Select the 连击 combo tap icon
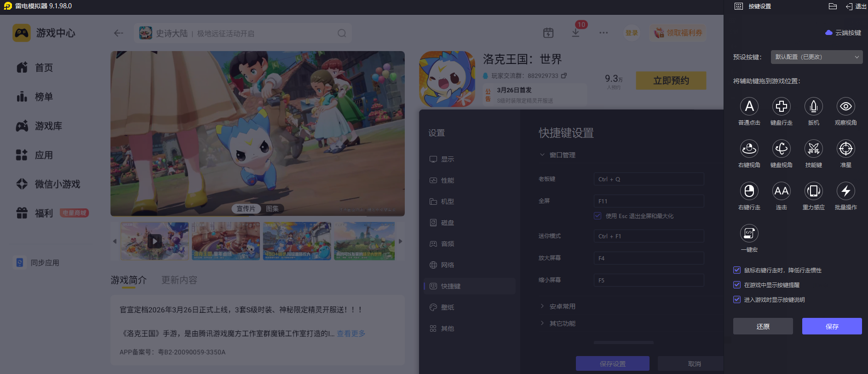 tap(781, 191)
